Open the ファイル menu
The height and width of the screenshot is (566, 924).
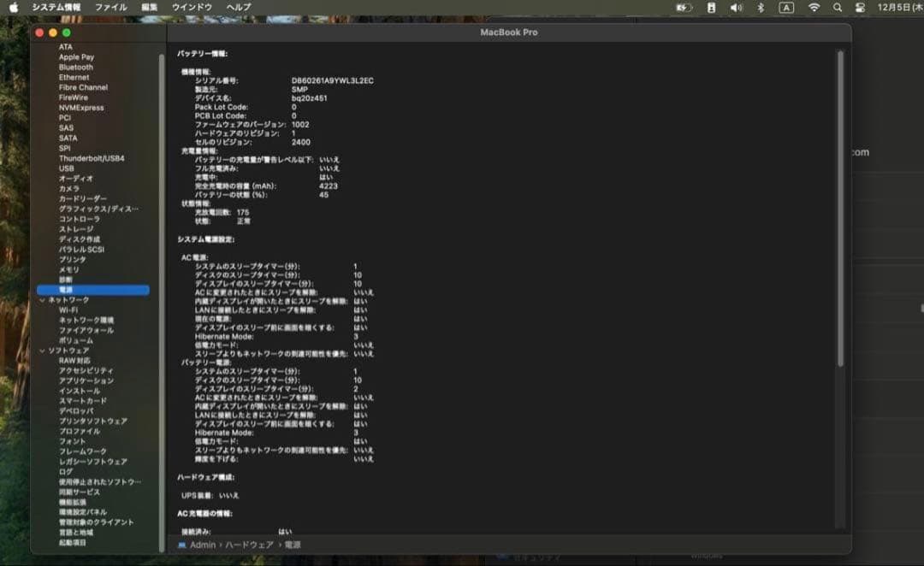click(x=110, y=7)
